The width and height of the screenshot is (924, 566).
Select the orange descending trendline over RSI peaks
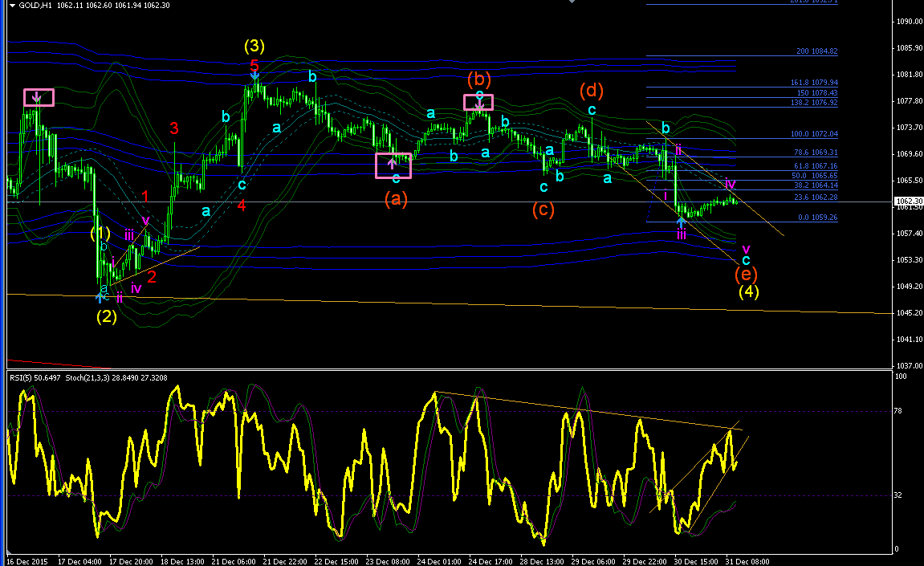pyautogui.click(x=588, y=411)
